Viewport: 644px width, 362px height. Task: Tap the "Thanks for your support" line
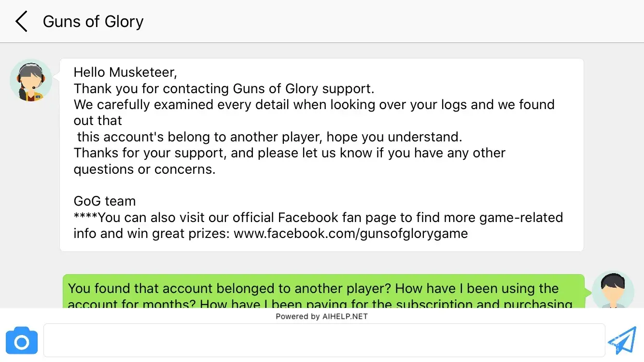coord(290,153)
